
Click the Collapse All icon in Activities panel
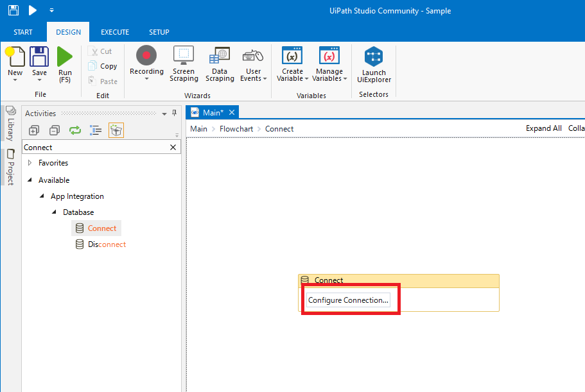coord(55,130)
